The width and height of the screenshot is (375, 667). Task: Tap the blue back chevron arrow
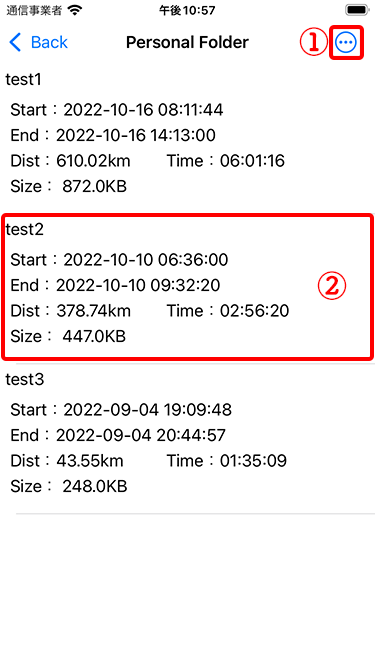(15, 43)
